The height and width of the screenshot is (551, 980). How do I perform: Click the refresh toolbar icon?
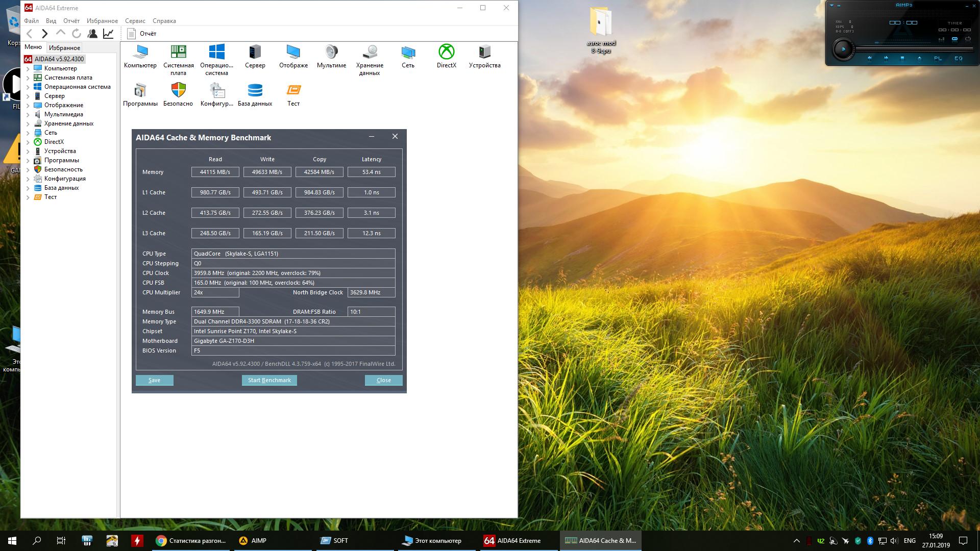77,34
